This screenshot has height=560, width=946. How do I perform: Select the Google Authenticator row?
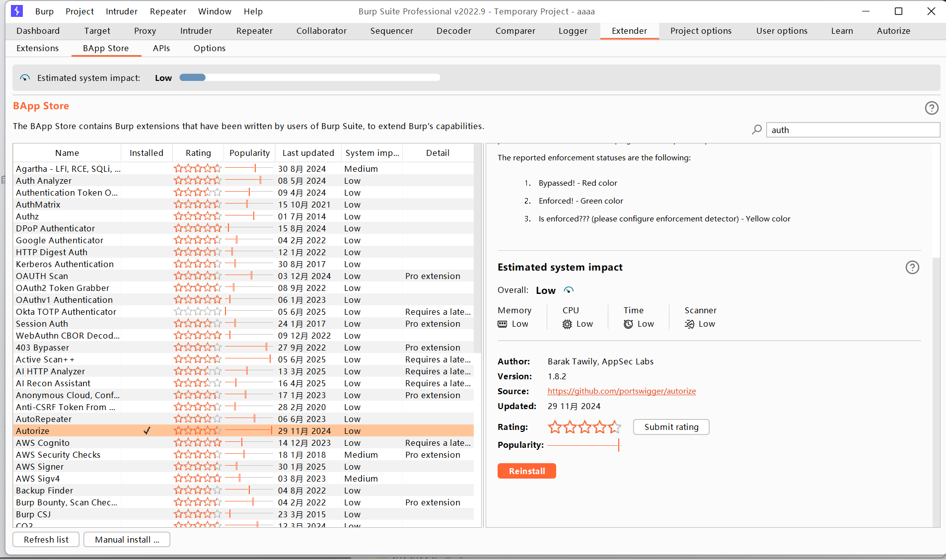[x=243, y=240]
